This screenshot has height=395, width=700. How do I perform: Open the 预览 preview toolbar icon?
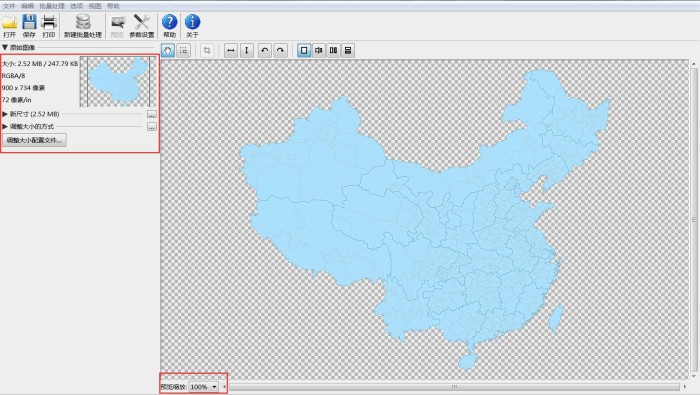pyautogui.click(x=117, y=25)
